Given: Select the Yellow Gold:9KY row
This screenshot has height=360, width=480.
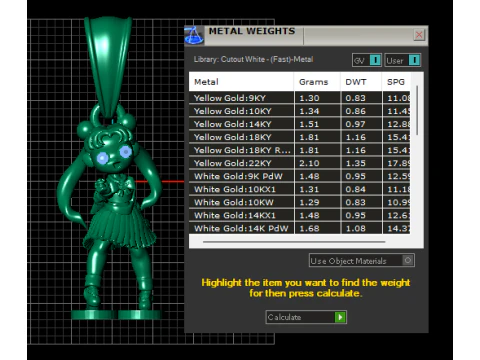Looking at the screenshot, I should coord(300,98).
